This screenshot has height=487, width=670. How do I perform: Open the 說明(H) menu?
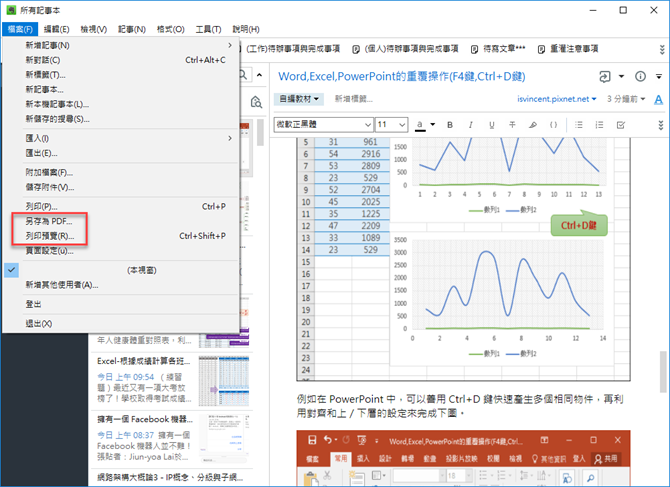click(246, 29)
